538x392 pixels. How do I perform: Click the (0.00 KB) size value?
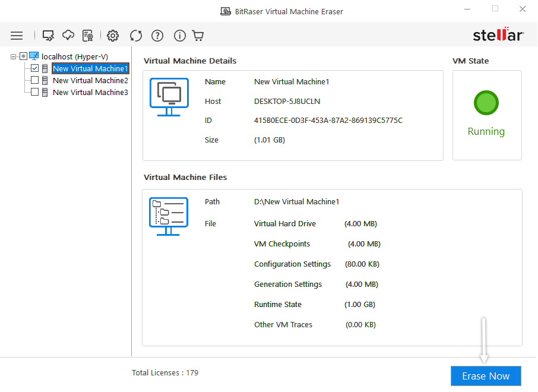[x=360, y=325]
